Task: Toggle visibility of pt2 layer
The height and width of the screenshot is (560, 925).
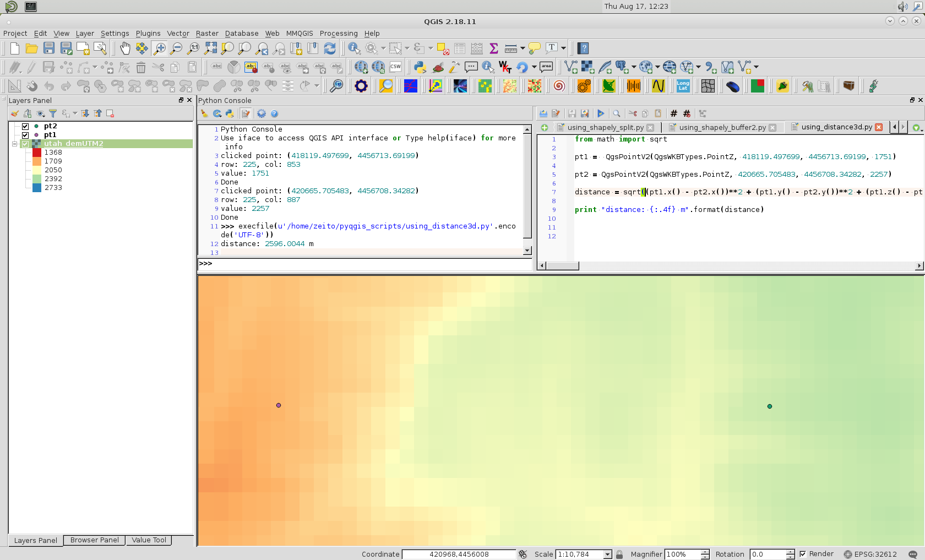Action: pos(25,126)
